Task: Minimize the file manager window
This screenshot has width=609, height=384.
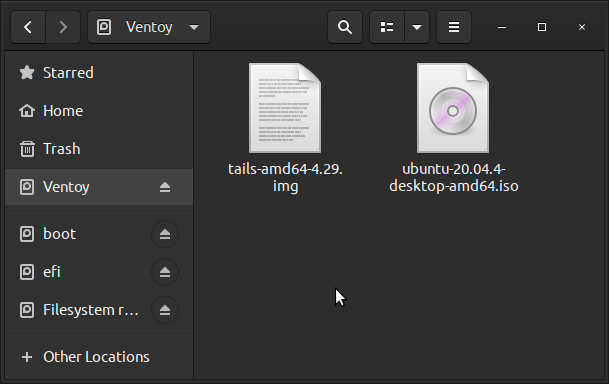Action: tap(502, 27)
